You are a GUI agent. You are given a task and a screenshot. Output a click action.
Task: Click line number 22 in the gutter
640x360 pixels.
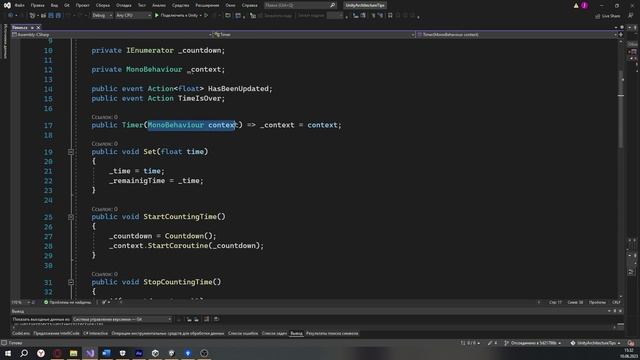coord(48,181)
